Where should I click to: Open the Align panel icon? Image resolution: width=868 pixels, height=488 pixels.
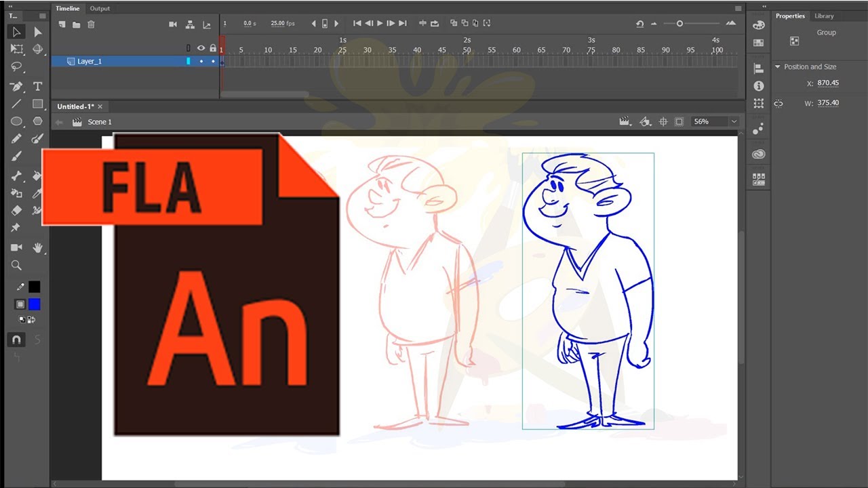point(759,68)
